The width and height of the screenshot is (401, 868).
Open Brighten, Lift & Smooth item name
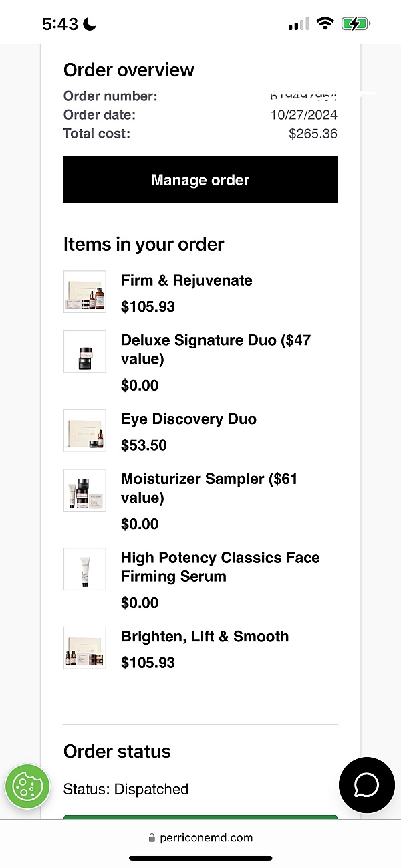[205, 636]
